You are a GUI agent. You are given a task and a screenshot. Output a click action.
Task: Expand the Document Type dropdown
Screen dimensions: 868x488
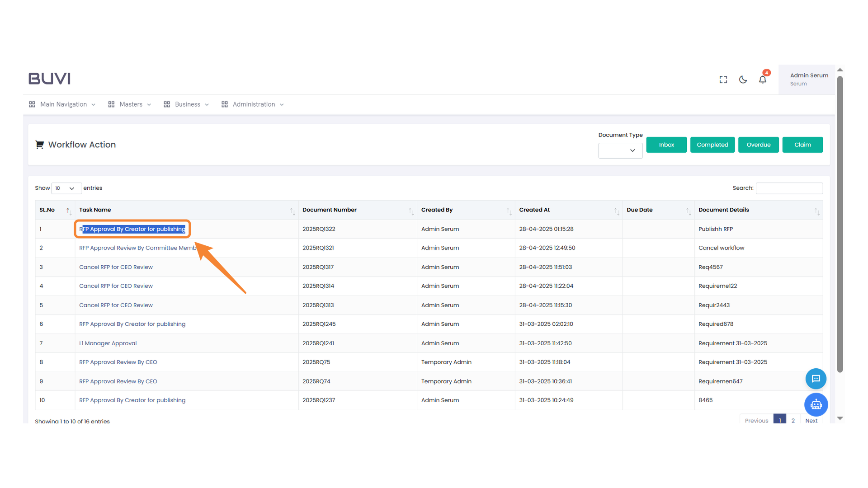point(620,150)
